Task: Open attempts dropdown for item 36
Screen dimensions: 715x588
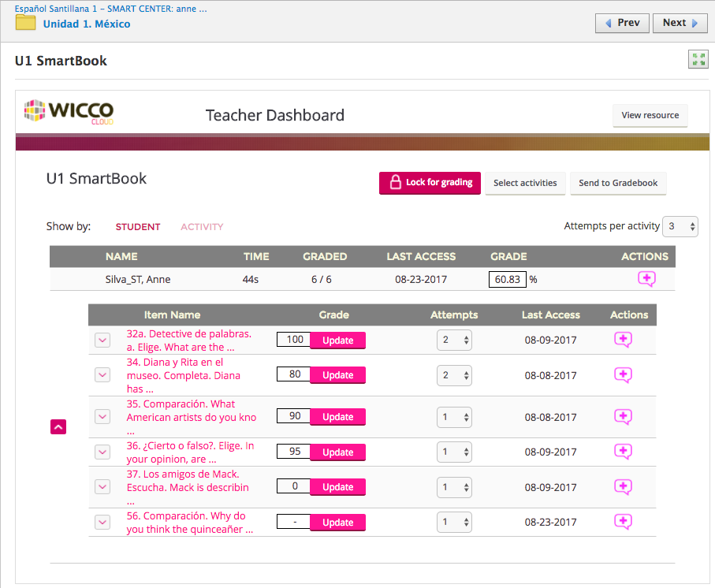Action: click(x=454, y=452)
